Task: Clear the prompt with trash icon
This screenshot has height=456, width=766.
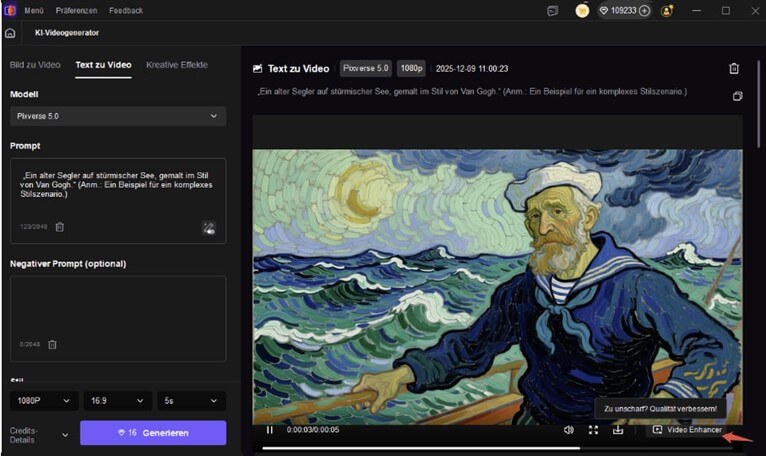Action: click(x=60, y=227)
